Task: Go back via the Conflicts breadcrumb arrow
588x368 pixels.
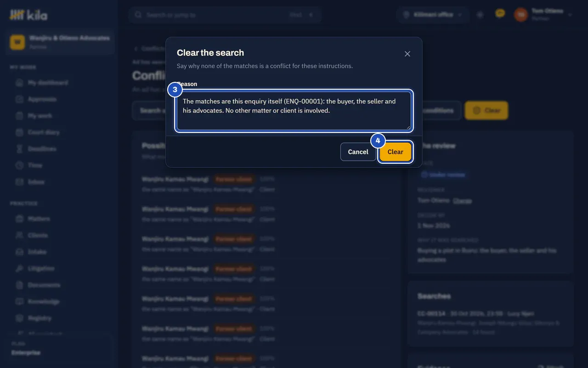Action: pos(136,48)
